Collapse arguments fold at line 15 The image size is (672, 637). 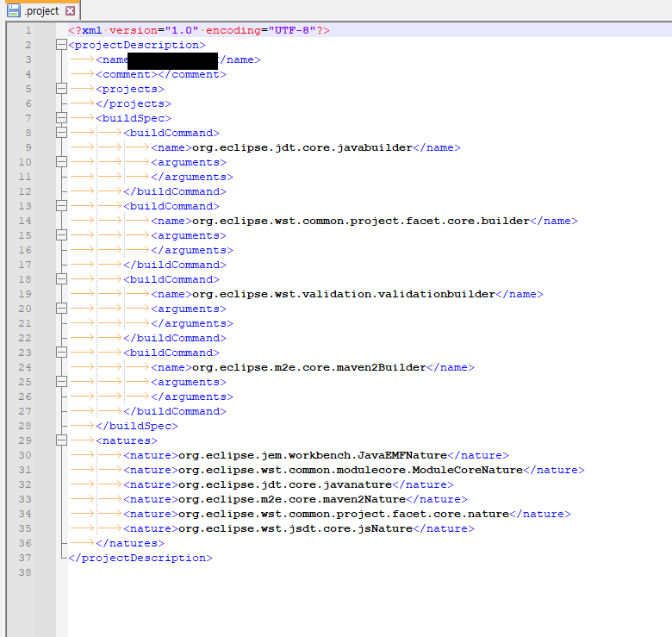62,235
